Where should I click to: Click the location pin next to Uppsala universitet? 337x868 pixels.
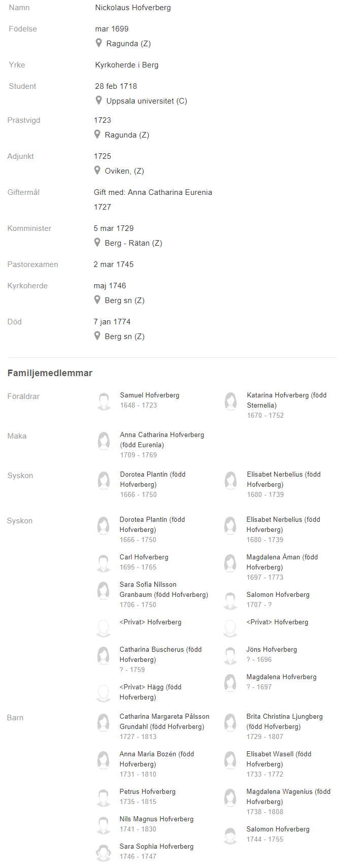[99, 101]
